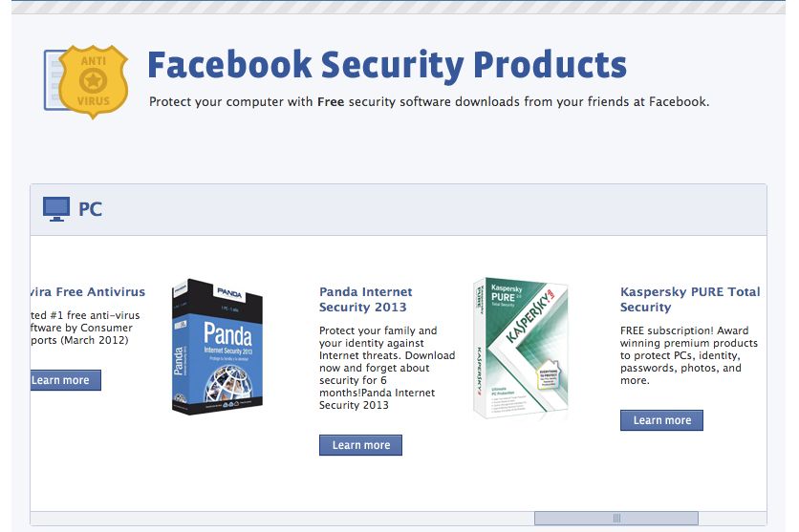The width and height of the screenshot is (799, 532).
Task: Click the PC monitor icon
Action: 56,208
